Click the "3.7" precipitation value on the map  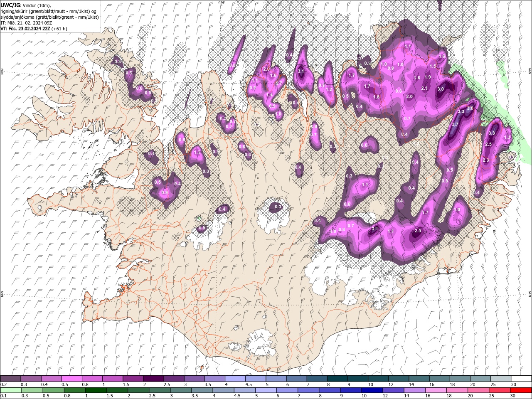point(455,124)
